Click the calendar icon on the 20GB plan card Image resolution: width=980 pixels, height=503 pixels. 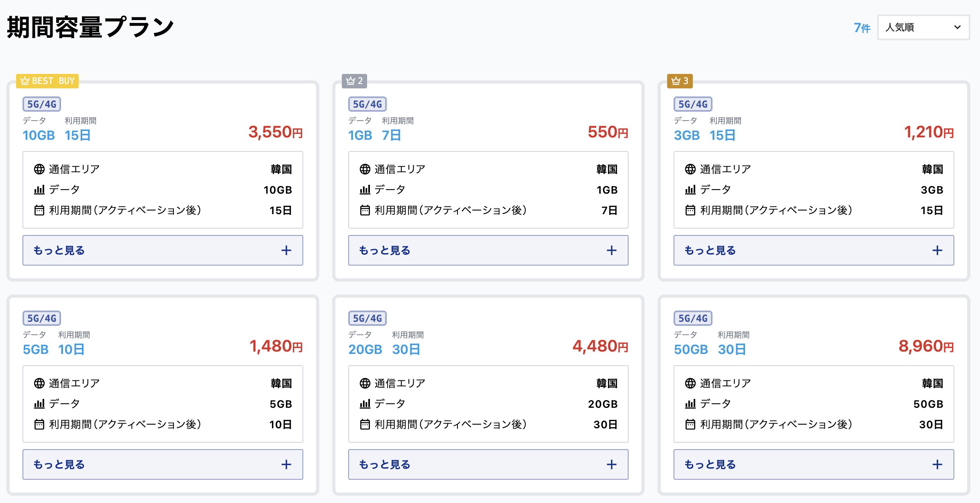(x=365, y=424)
